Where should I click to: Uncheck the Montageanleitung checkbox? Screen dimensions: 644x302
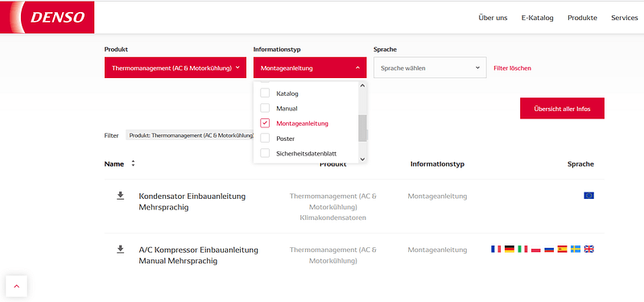tap(265, 123)
